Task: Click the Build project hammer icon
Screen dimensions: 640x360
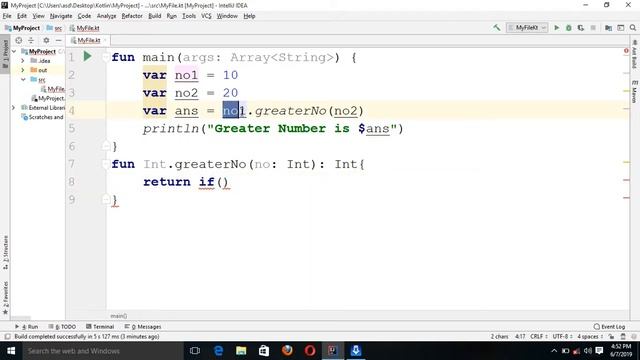Action: tap(496, 28)
